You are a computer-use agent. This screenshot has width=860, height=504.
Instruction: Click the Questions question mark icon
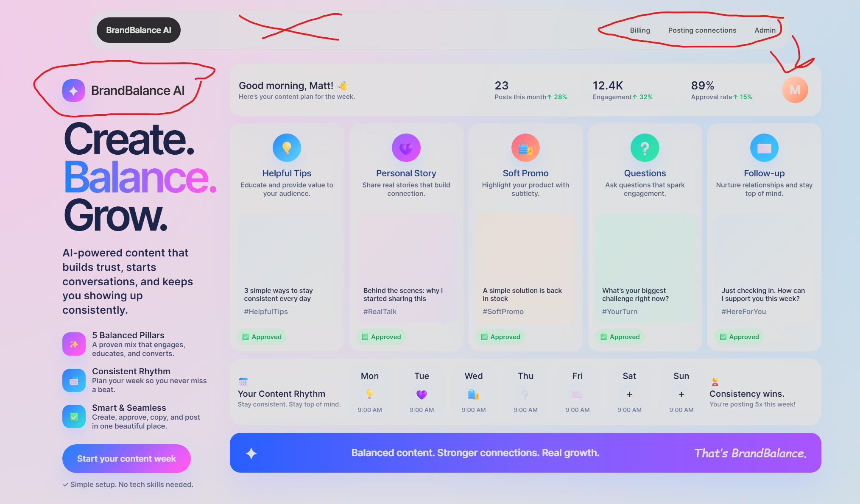click(x=645, y=148)
